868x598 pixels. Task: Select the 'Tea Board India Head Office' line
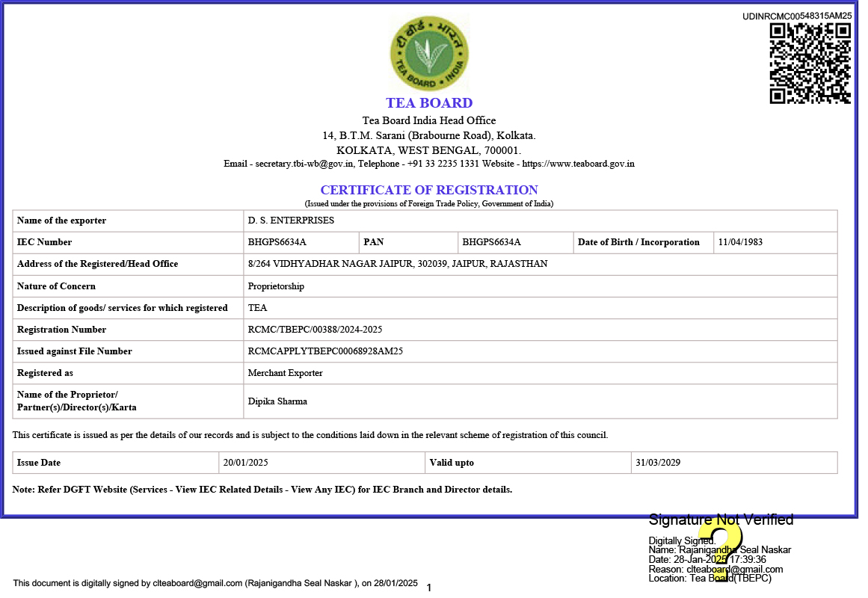(429, 120)
